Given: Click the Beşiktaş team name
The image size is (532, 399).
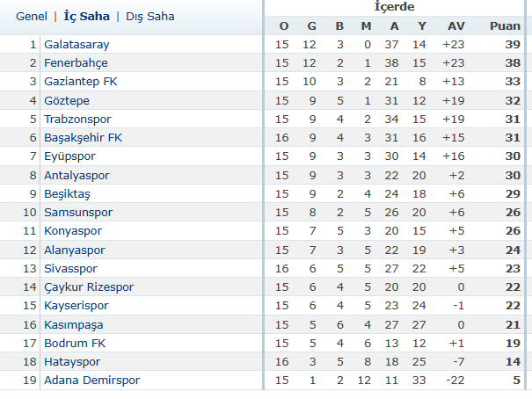Looking at the screenshot, I should click(x=67, y=194).
